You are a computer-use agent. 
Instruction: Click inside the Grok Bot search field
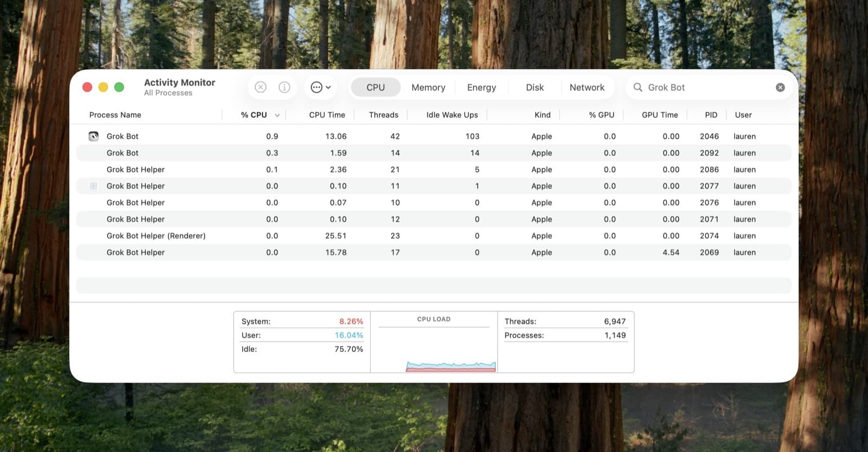click(x=709, y=87)
